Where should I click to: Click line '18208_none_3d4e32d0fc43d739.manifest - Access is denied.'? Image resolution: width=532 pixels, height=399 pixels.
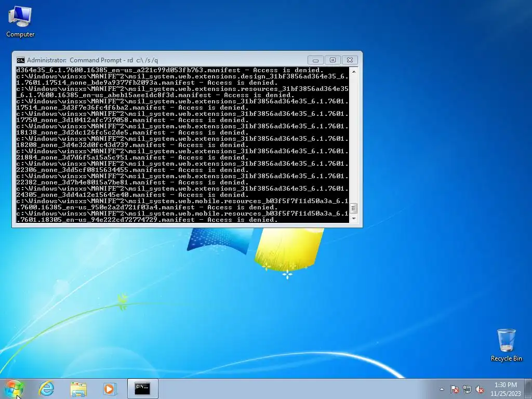coord(132,145)
